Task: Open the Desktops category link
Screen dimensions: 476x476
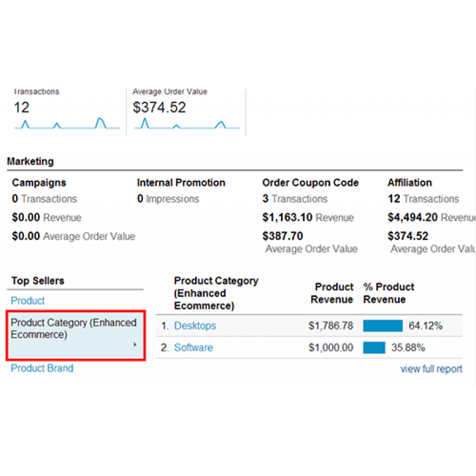Action: [x=195, y=326]
